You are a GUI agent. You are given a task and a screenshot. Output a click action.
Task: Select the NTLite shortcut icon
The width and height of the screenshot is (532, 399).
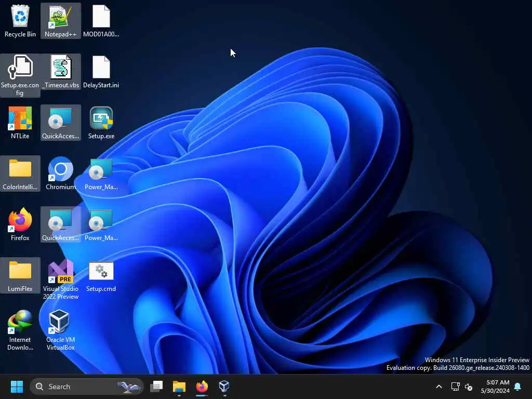[20, 123]
